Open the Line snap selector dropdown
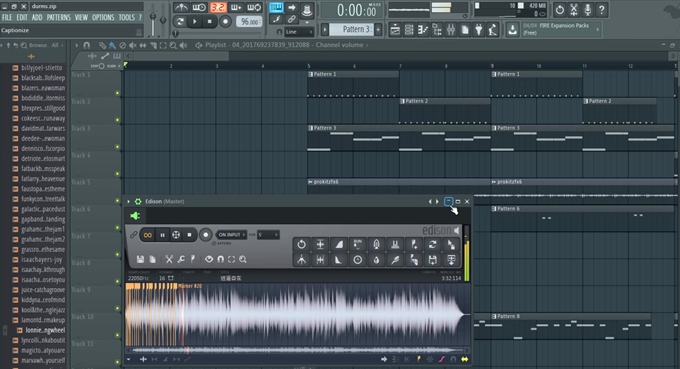 299,32
